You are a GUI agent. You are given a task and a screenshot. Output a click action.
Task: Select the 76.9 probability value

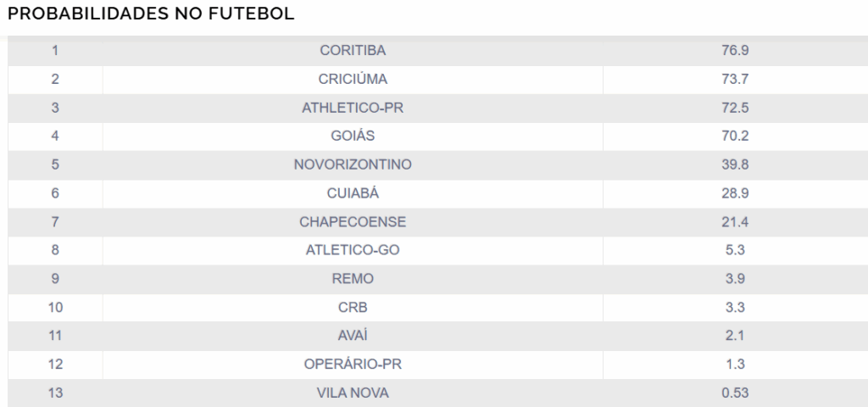735,51
